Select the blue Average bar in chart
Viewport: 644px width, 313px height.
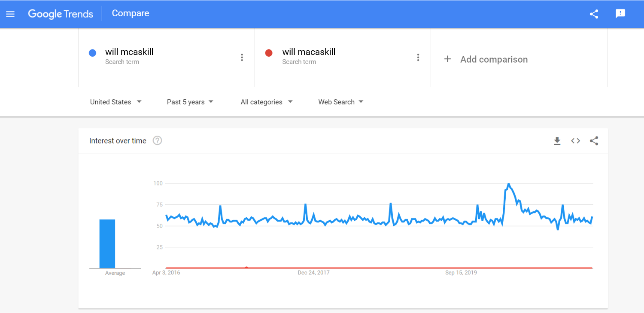107,244
